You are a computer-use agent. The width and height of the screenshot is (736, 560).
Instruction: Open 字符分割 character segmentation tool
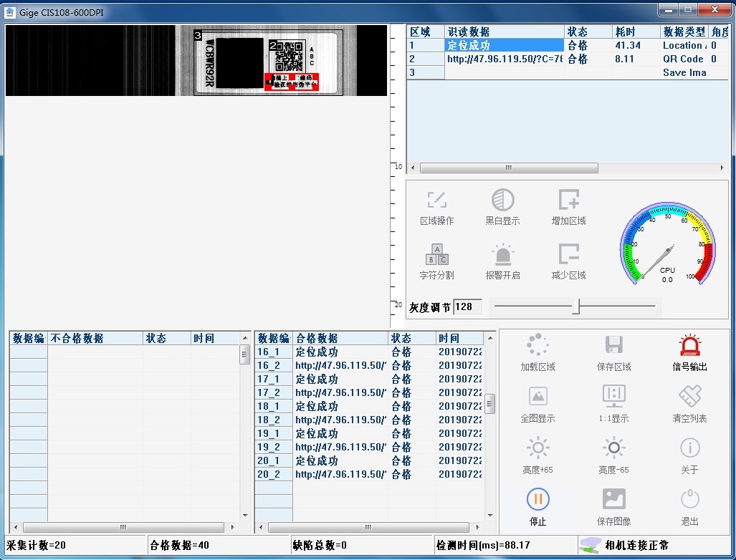pos(436,256)
